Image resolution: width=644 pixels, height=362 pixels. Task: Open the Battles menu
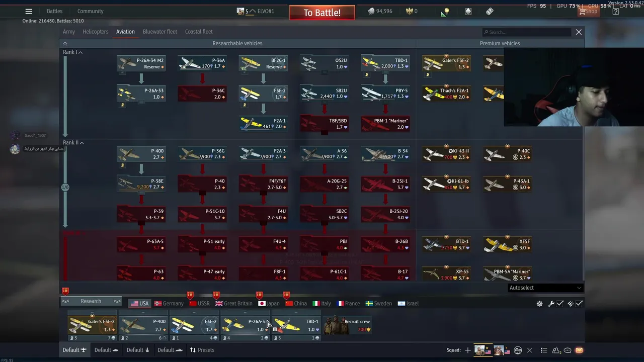click(x=54, y=11)
